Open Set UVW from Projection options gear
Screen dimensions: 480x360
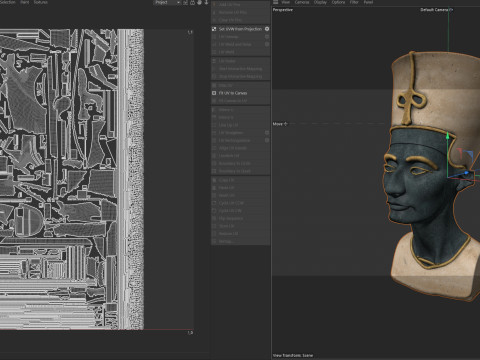pos(267,29)
